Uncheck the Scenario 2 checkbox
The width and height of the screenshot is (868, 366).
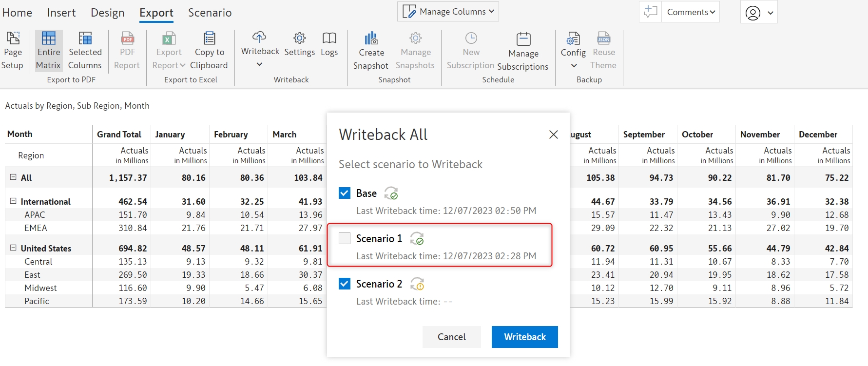coord(345,284)
